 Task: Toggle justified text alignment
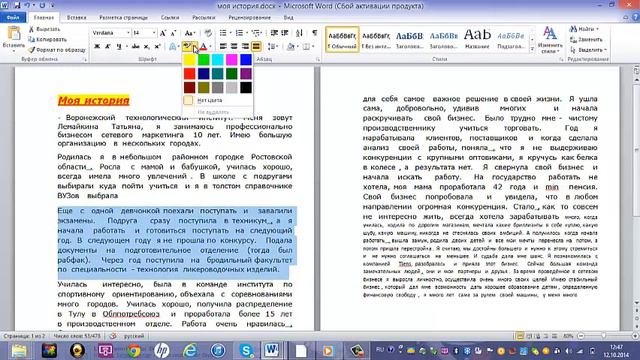[x=256, y=47]
